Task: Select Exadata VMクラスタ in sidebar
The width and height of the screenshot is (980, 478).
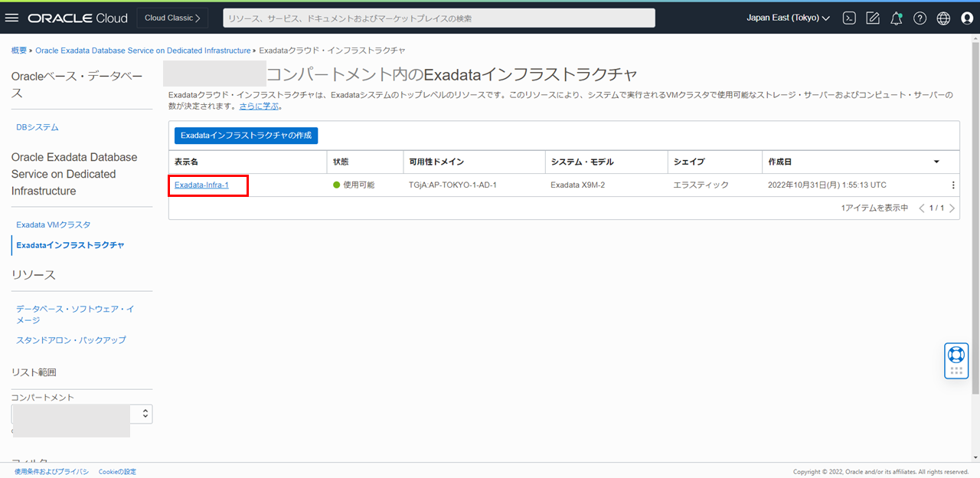Action: pyautogui.click(x=53, y=224)
